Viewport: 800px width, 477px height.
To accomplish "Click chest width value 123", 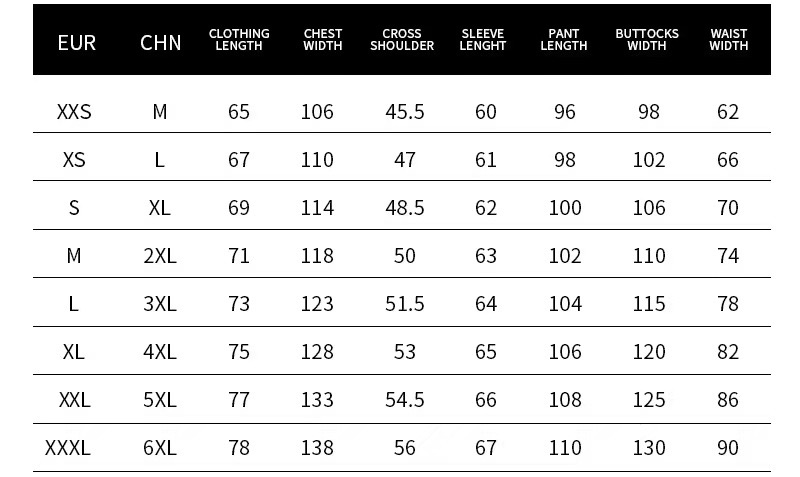I will (317, 304).
